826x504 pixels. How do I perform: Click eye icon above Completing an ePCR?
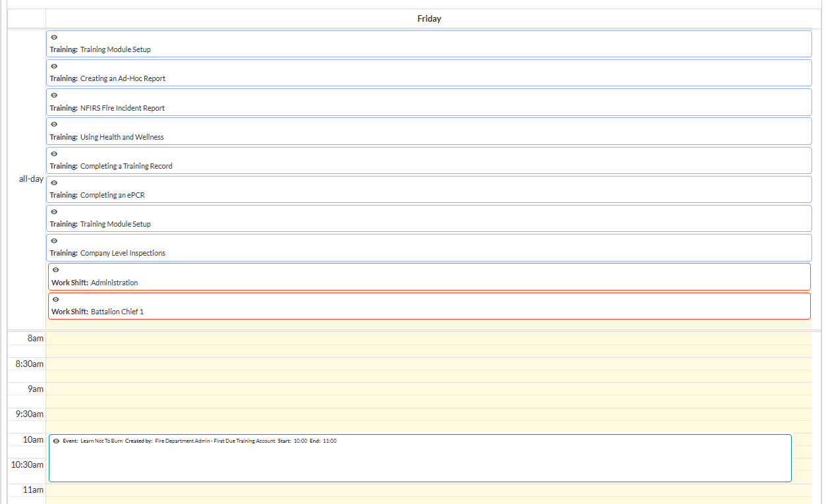pos(54,183)
